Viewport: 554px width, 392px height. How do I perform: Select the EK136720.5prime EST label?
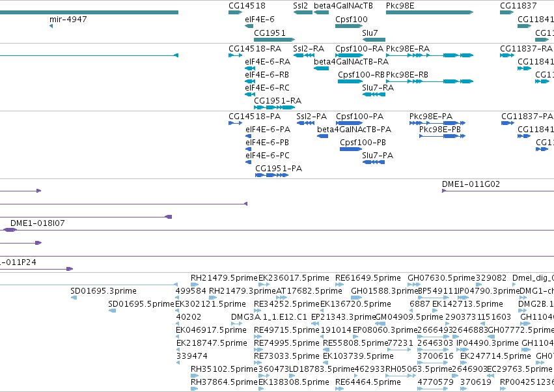click(x=355, y=304)
